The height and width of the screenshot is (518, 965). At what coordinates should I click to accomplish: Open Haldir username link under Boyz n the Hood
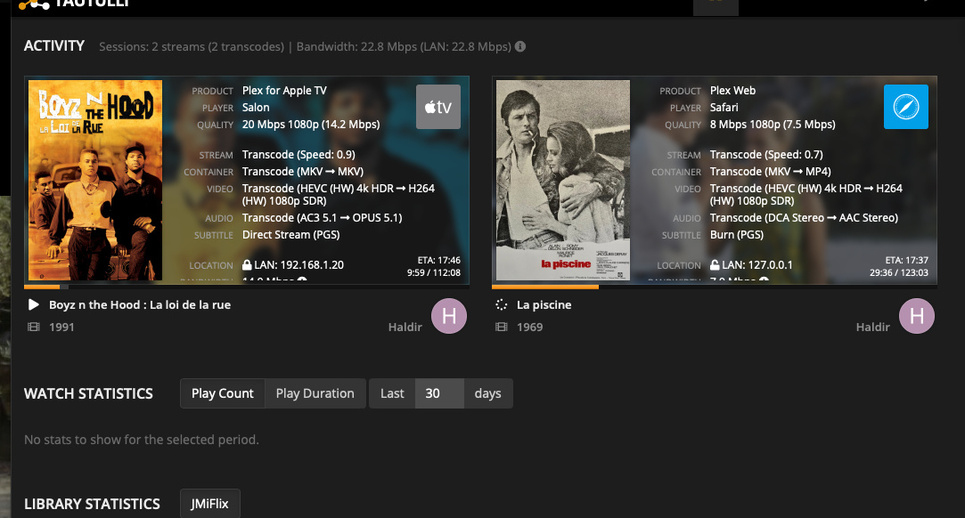tap(405, 327)
